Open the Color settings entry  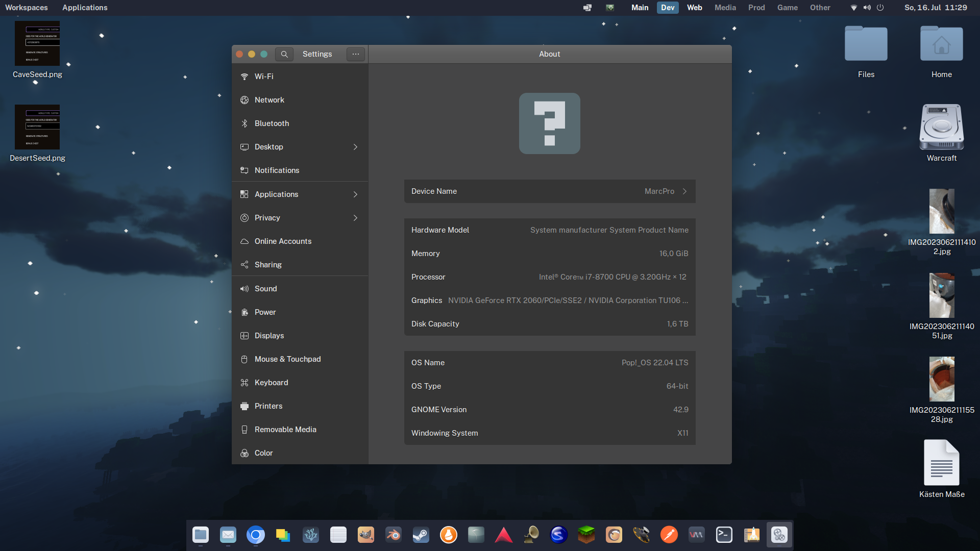[263, 453]
